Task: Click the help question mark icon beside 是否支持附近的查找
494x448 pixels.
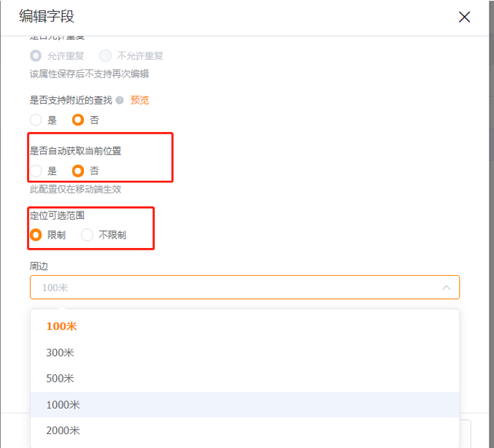Action: (x=120, y=100)
